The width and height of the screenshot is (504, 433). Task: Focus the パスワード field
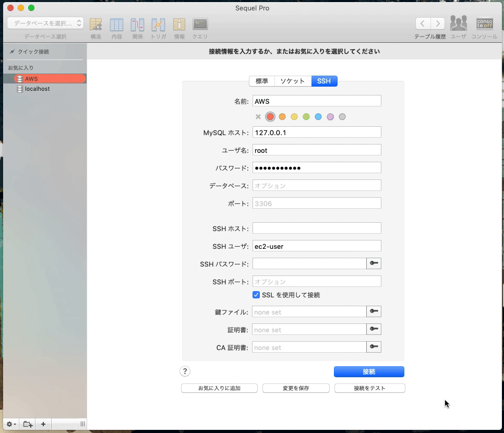[317, 167]
